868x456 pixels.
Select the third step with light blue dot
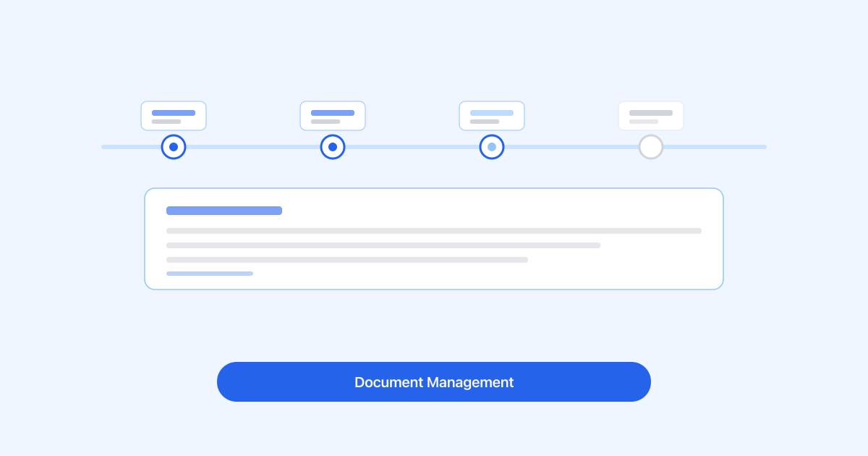click(492, 147)
